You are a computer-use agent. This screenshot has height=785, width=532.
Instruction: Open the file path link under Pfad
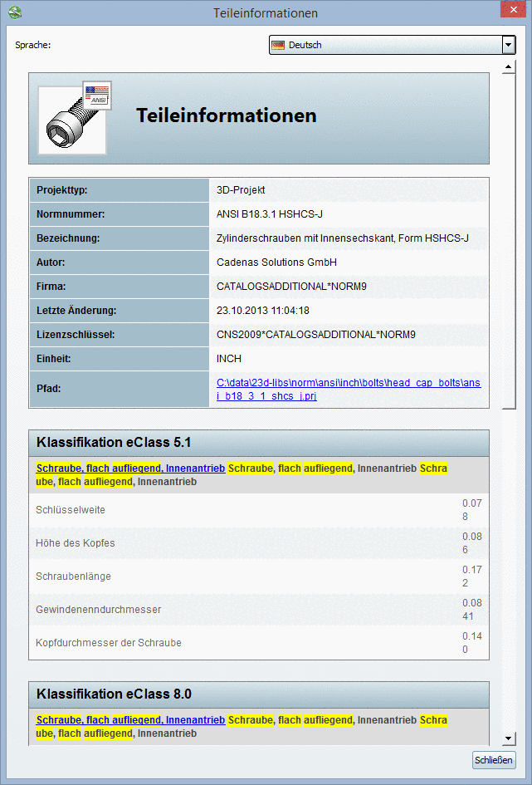point(349,390)
